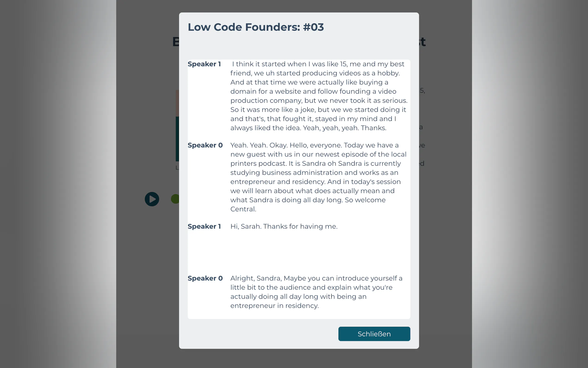The width and height of the screenshot is (588, 368).
Task: Click the line "always liked the idea. Yeah, yeah"
Action: point(308,128)
